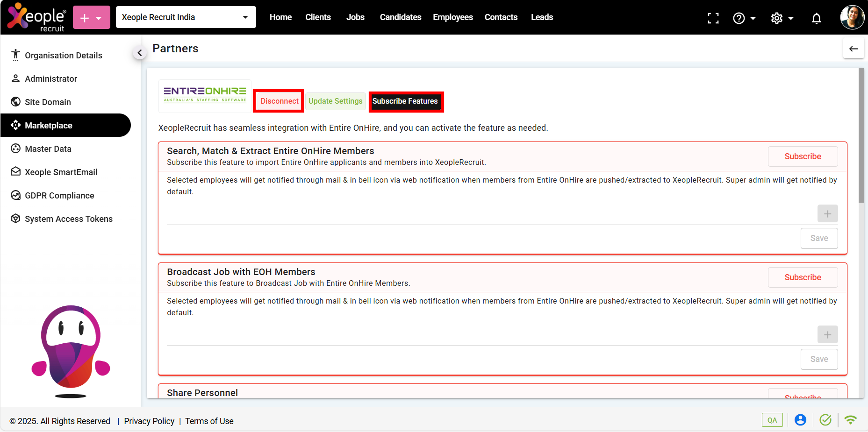Subscribe to Search, Match & Extract feature
868x432 pixels.
click(x=803, y=156)
